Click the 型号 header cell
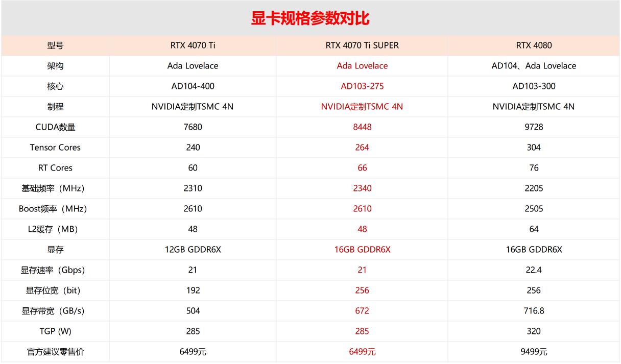 54,45
